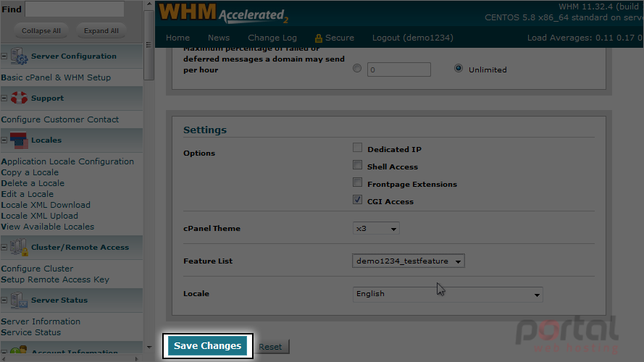Screen dimensions: 644x362
Task: Open the Feature List dropdown
Action: pos(409,261)
